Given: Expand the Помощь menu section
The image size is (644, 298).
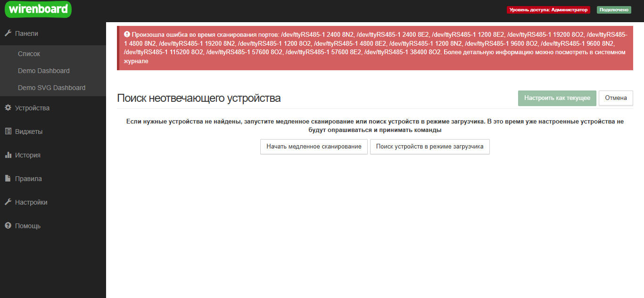Looking at the screenshot, I should (28, 226).
